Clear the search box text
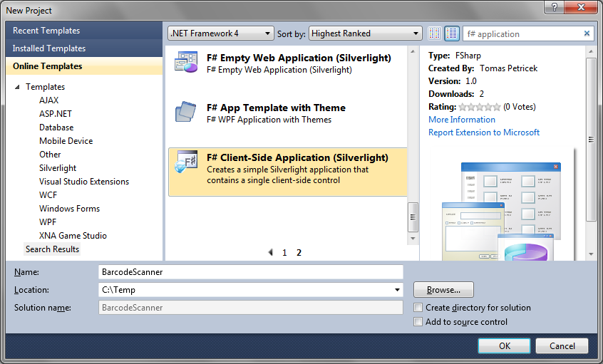 (587, 33)
